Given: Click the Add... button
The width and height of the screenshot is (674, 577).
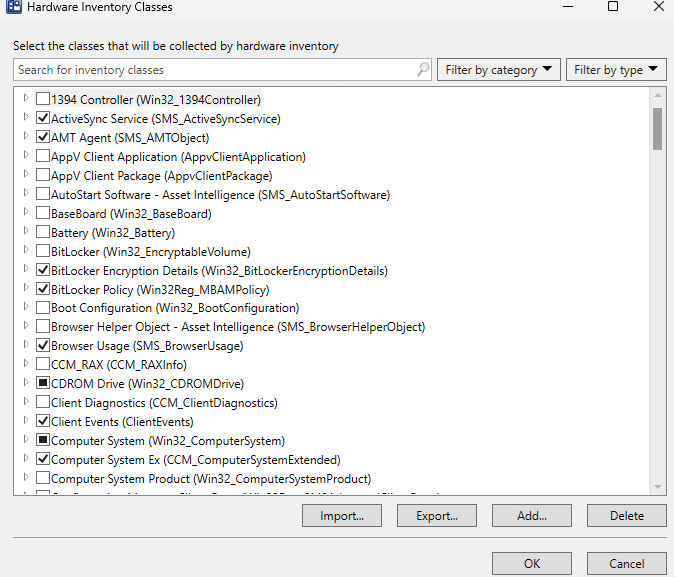Looking at the screenshot, I should (532, 516).
